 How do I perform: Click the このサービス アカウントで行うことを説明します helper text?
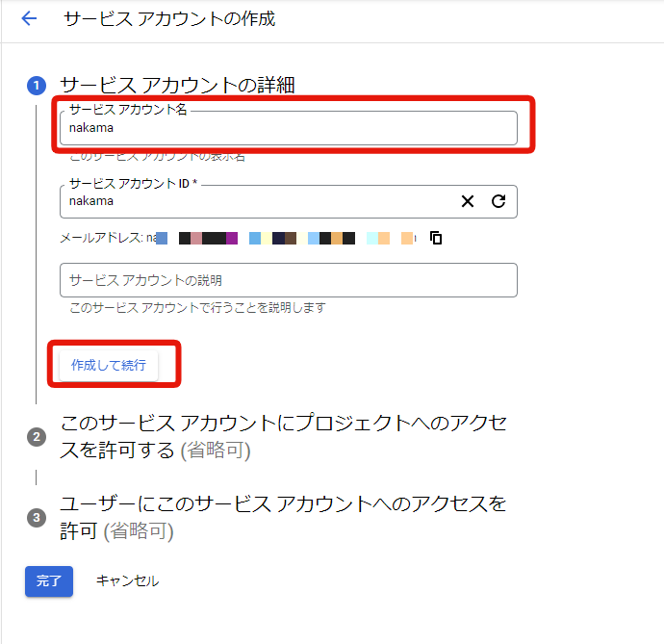coord(198,307)
